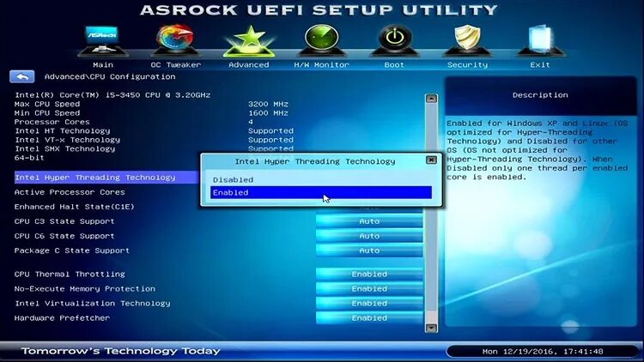Click the Description panel heading
Screen dimensions: 644x362
(x=540, y=95)
